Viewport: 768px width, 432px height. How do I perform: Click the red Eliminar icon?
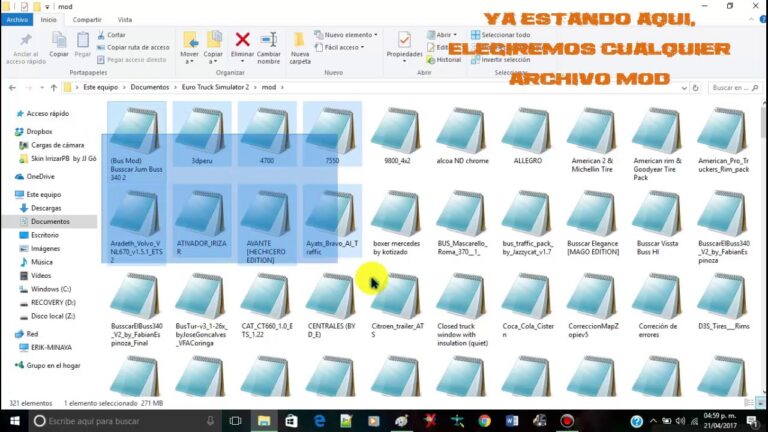click(x=242, y=39)
